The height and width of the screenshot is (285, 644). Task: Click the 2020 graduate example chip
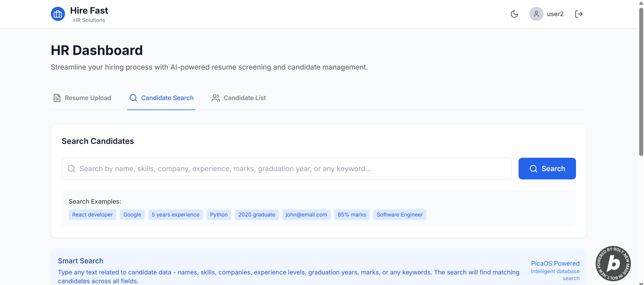pos(256,215)
